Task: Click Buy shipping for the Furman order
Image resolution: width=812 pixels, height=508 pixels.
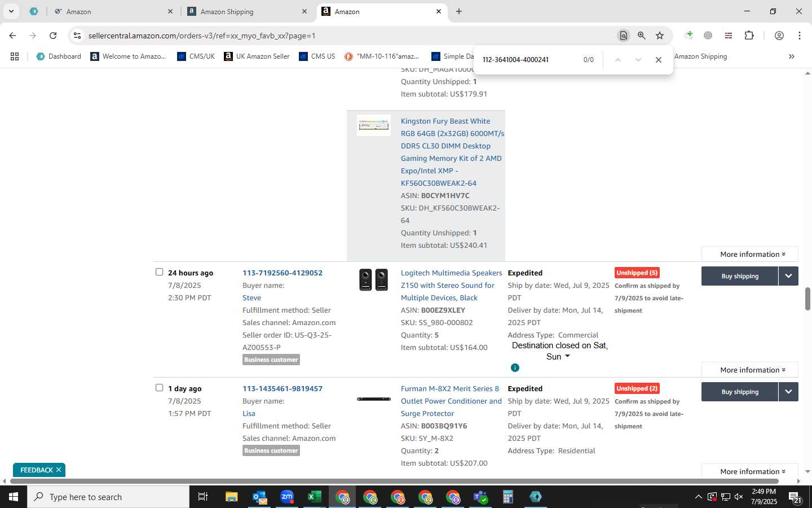Action: click(x=740, y=392)
